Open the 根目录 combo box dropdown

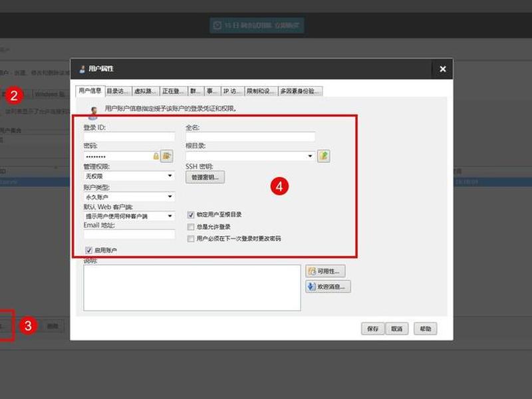310,156
